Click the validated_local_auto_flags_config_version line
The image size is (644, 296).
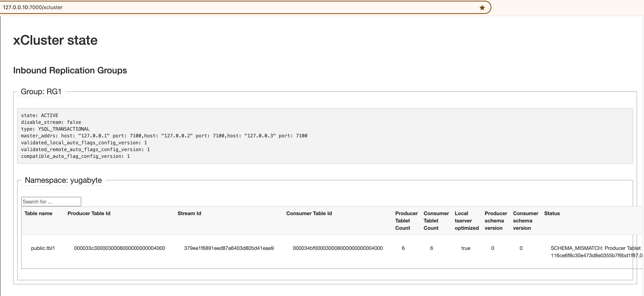point(84,143)
